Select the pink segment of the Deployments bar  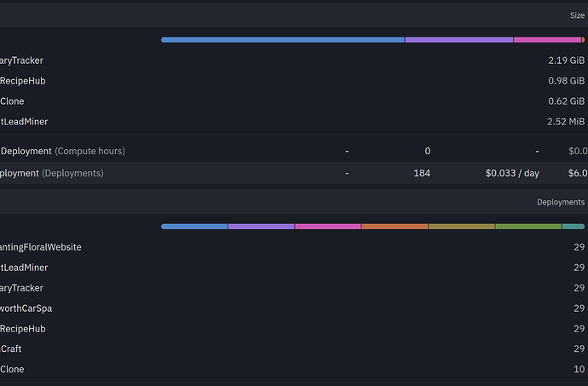click(328, 227)
